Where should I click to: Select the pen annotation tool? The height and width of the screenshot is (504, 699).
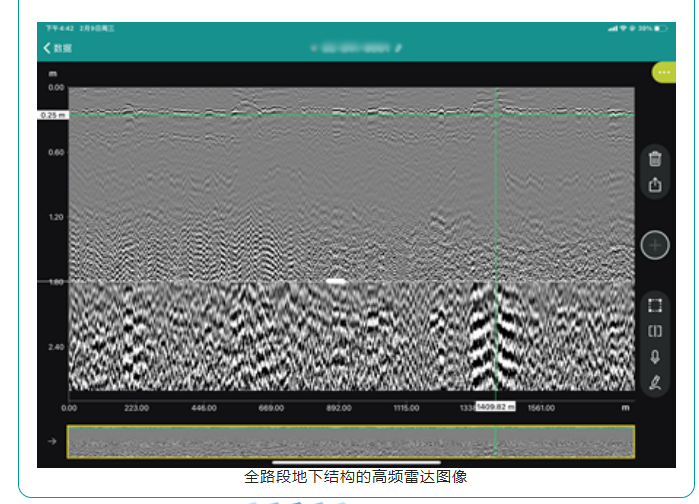point(655,382)
